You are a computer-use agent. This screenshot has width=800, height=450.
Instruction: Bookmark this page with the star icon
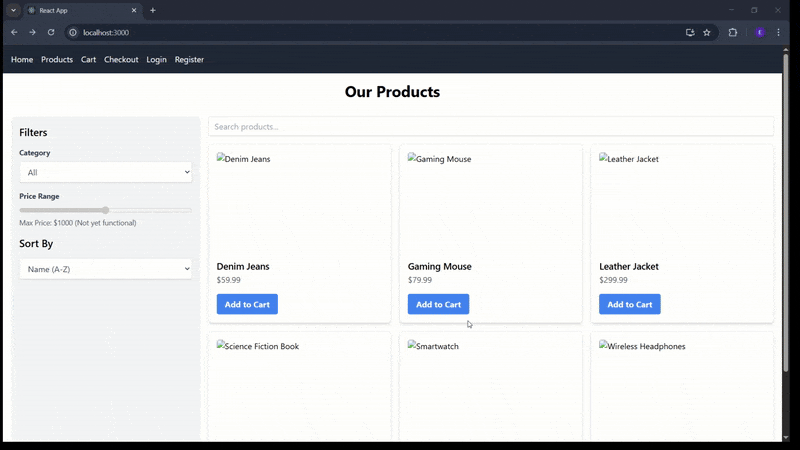pos(707,32)
